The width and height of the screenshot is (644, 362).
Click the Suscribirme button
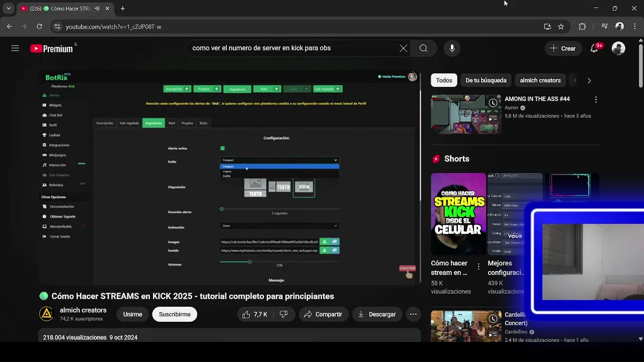click(175, 314)
